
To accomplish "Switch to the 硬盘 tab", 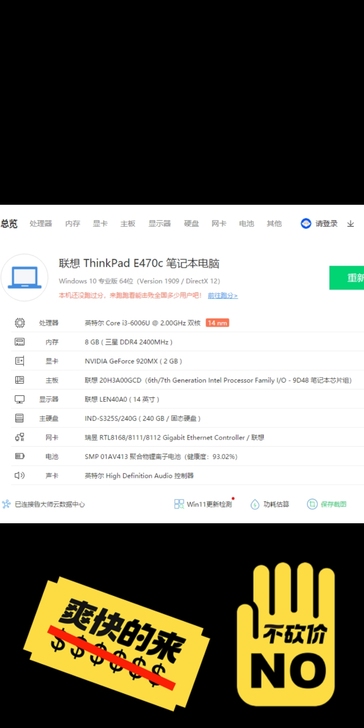I will pyautogui.click(x=191, y=224).
